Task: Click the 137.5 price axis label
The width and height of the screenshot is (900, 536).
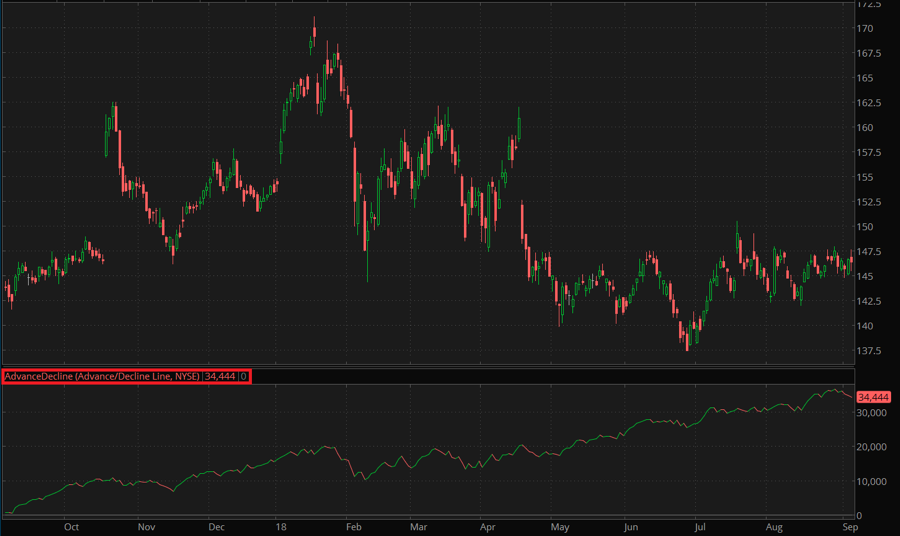Action: tap(870, 350)
